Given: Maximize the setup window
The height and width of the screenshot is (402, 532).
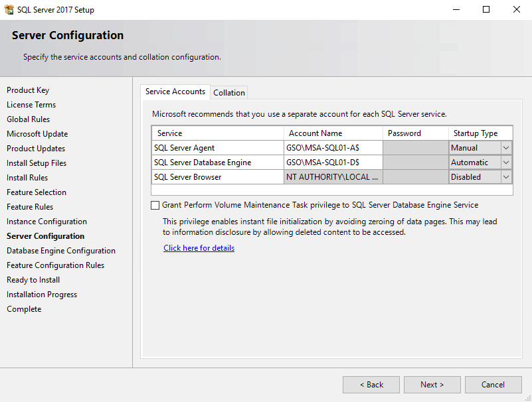Looking at the screenshot, I should pyautogui.click(x=486, y=9).
